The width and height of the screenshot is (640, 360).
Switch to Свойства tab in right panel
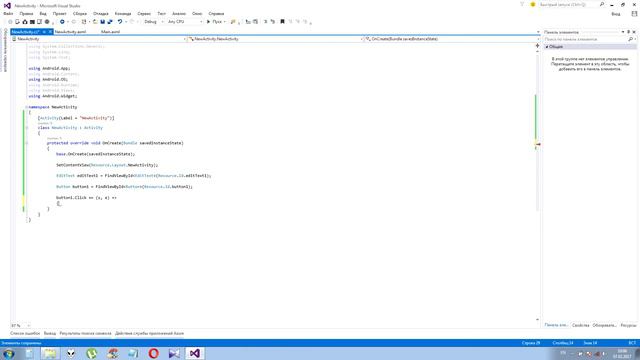(580, 325)
